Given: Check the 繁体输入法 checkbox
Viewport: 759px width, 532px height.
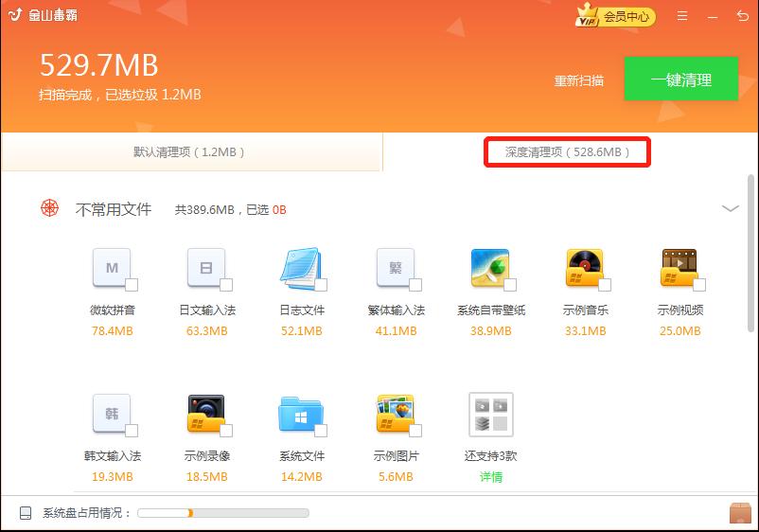Looking at the screenshot, I should (415, 285).
